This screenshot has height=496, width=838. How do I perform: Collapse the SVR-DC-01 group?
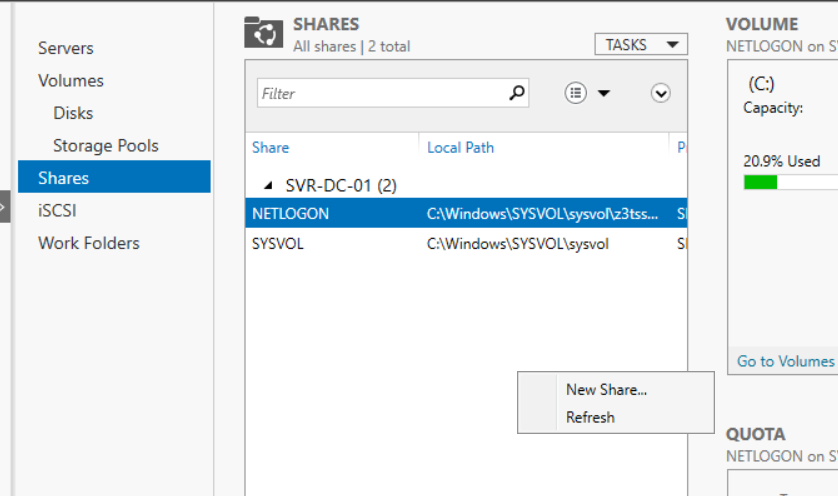pyautogui.click(x=267, y=185)
